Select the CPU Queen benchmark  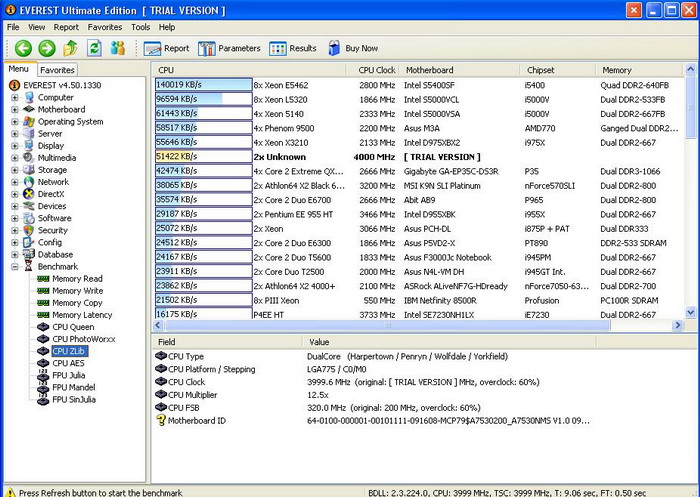pos(73,327)
